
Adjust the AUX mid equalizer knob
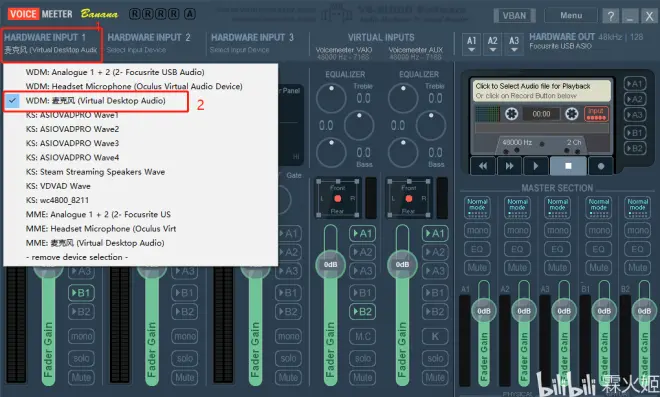pos(431,125)
